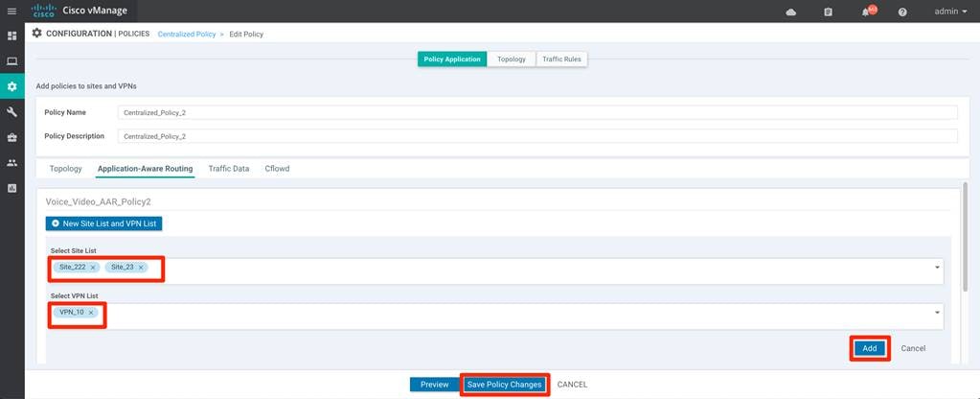This screenshot has width=980, height=399.
Task: Switch to top Topology step tab
Action: [x=512, y=59]
